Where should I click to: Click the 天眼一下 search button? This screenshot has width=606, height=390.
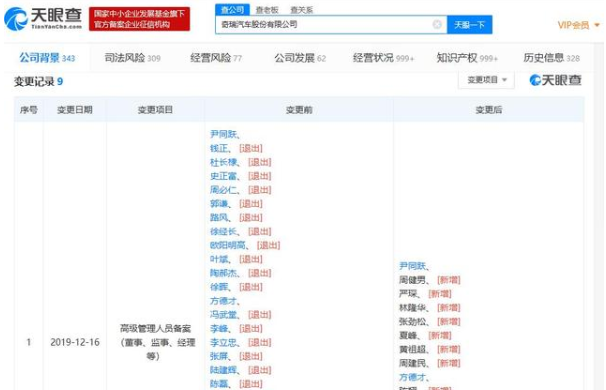point(469,25)
